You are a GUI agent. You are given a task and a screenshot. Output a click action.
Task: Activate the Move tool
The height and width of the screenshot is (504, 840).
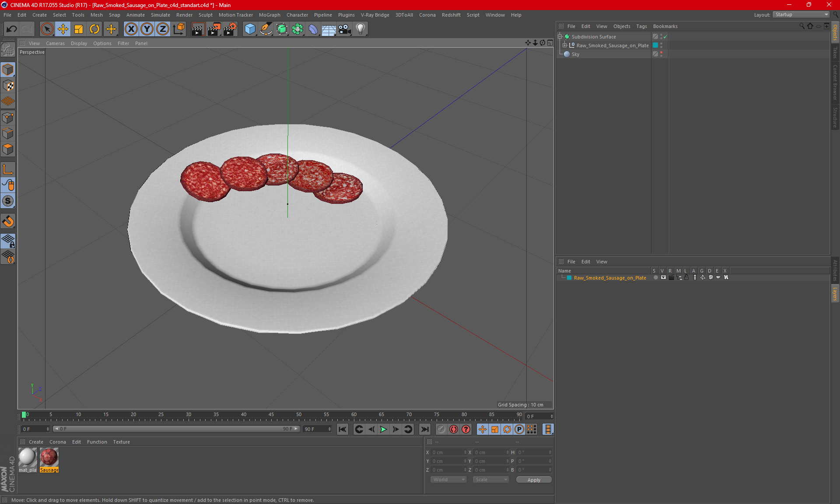click(x=63, y=29)
